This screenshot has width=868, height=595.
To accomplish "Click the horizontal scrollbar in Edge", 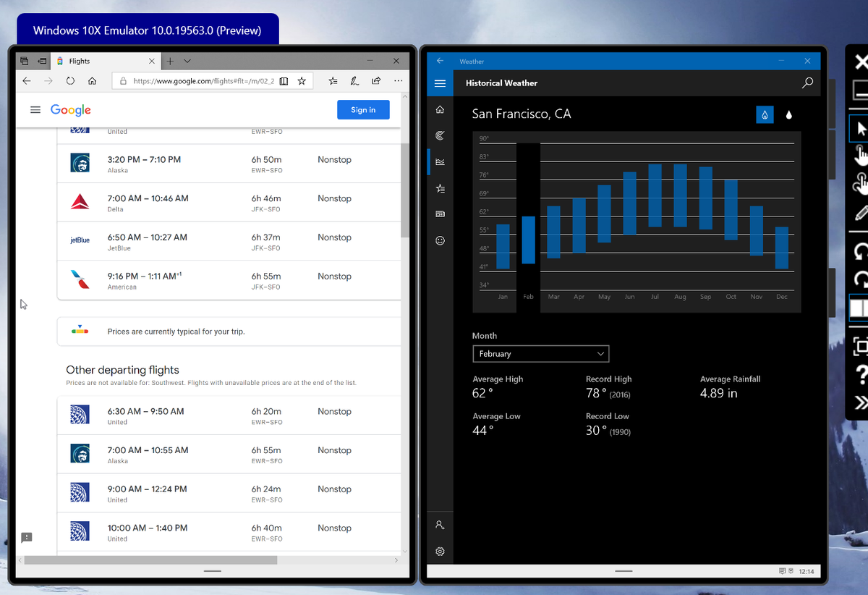I will (x=150, y=560).
